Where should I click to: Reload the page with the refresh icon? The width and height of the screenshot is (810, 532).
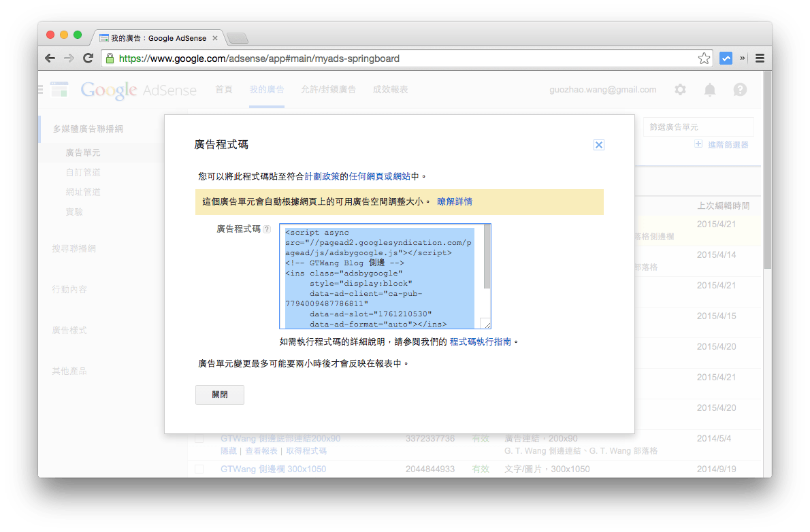pyautogui.click(x=88, y=59)
